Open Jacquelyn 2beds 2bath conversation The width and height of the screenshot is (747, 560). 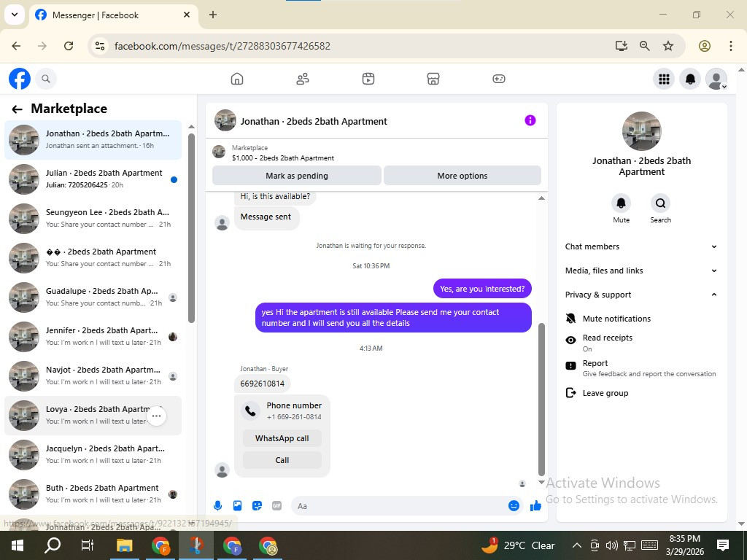point(93,455)
